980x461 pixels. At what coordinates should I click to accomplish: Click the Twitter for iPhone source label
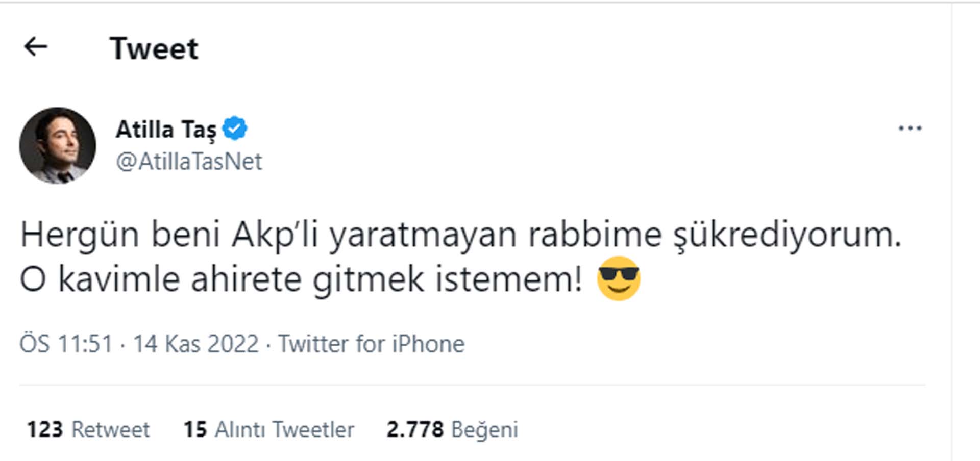pos(370,344)
